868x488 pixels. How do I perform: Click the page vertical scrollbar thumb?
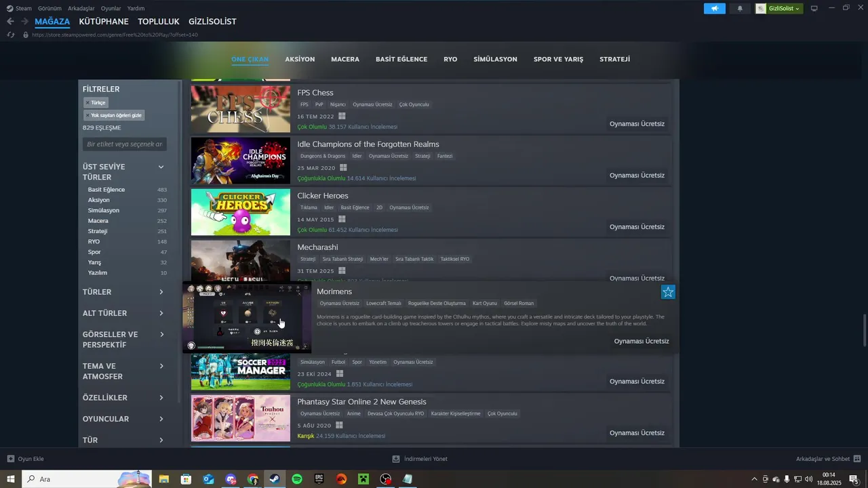864,330
